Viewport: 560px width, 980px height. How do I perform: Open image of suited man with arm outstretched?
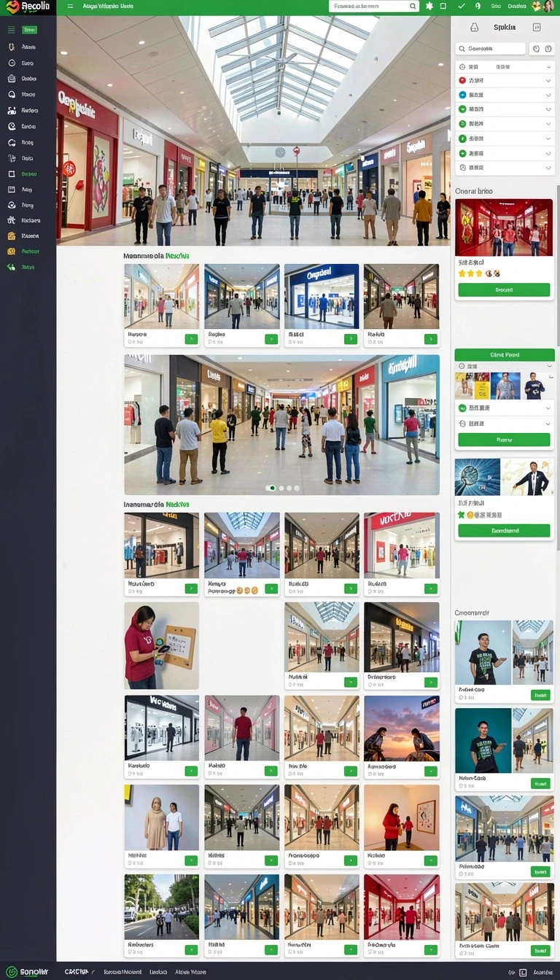pyautogui.click(x=527, y=477)
